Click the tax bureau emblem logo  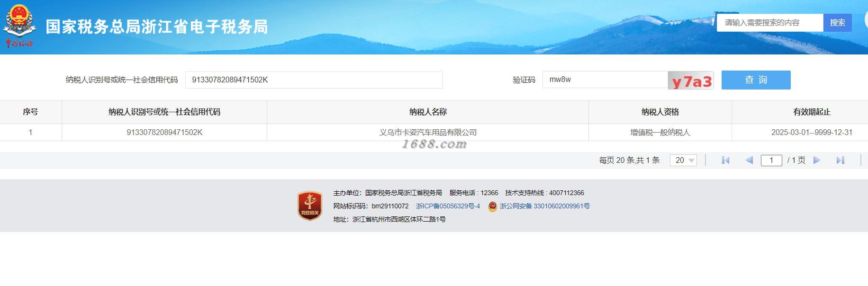point(19,26)
